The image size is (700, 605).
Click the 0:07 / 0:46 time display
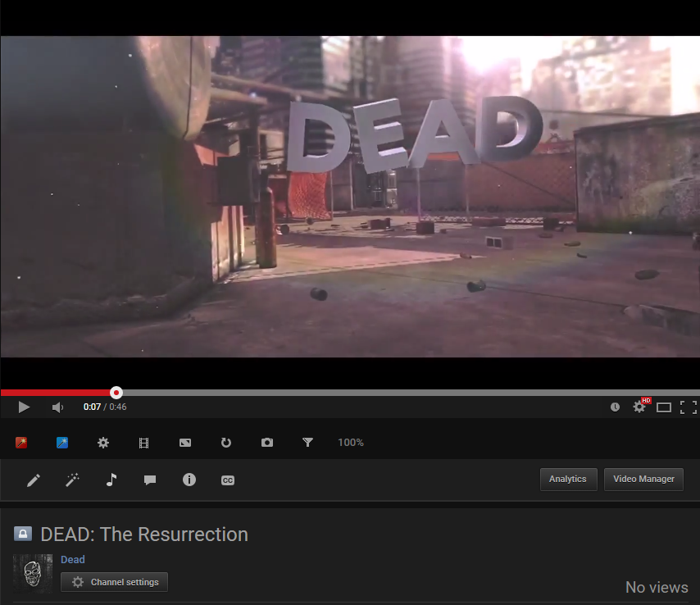tap(105, 407)
